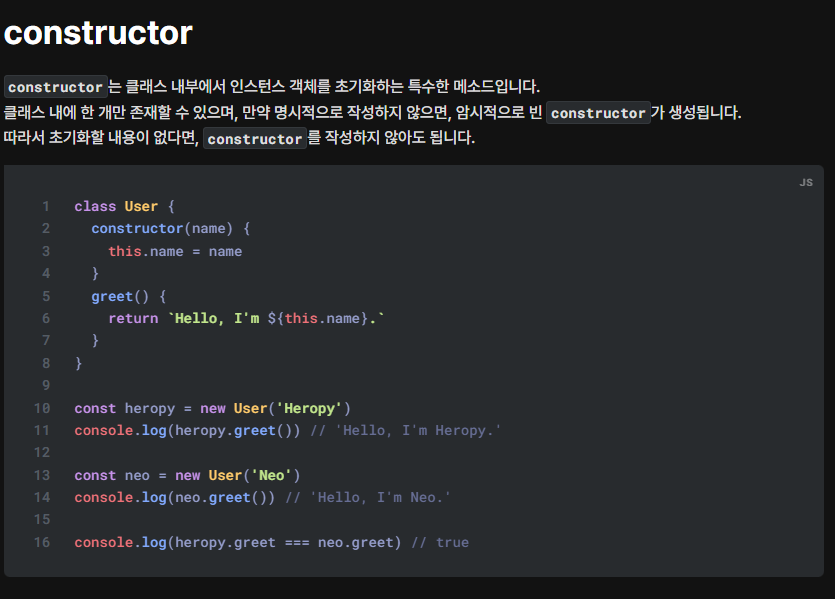Click code line 'class User {'

click(125, 206)
